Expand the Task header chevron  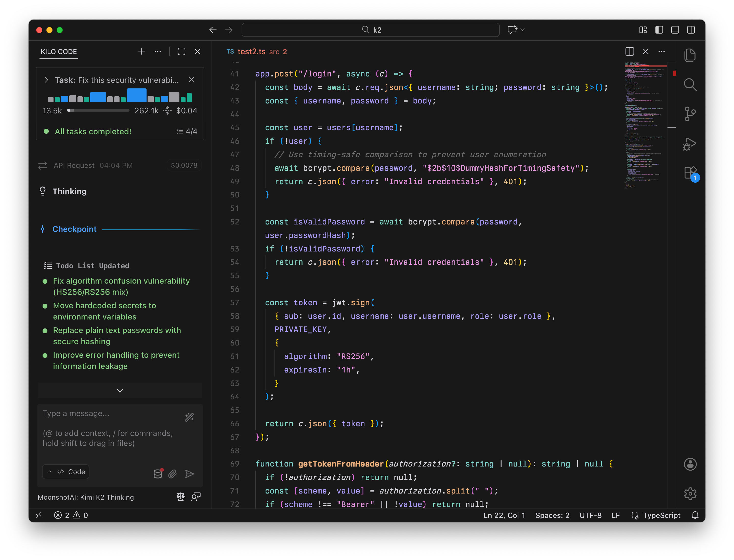click(x=46, y=80)
